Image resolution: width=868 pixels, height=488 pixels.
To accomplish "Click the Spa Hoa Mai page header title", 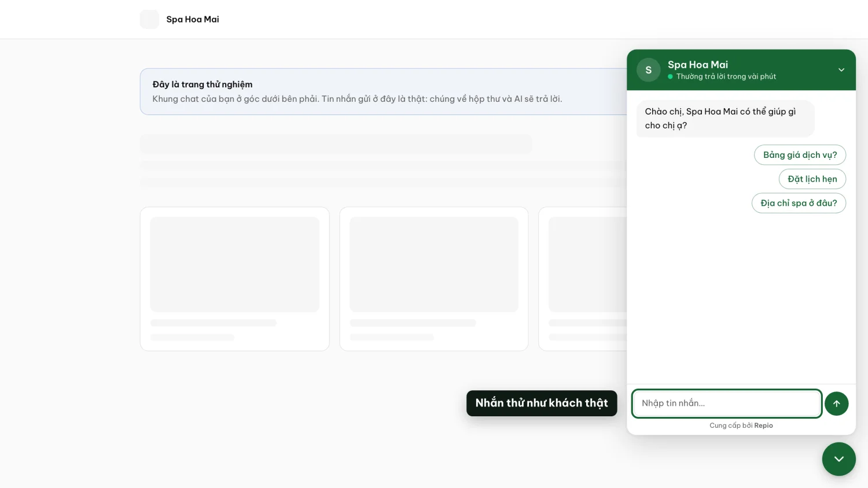I will [193, 19].
